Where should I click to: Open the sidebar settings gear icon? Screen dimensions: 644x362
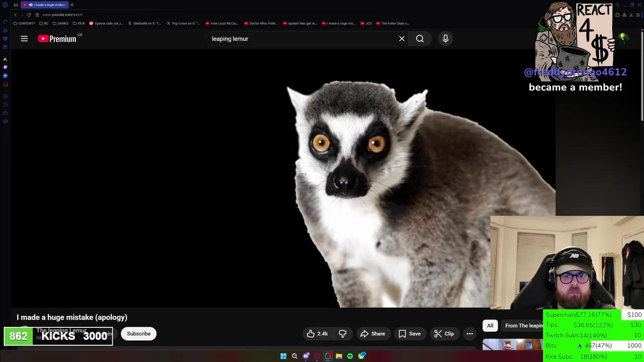coord(5,121)
